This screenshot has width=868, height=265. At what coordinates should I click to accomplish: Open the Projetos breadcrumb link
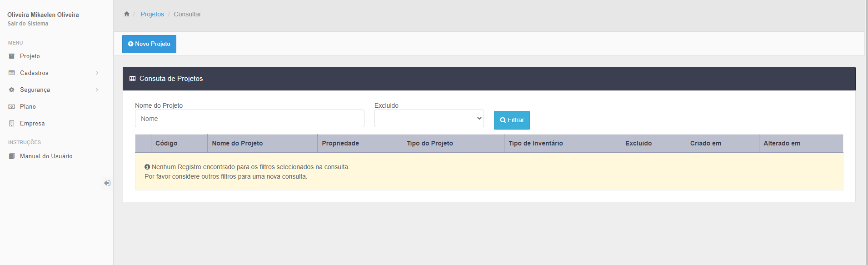pyautogui.click(x=152, y=14)
